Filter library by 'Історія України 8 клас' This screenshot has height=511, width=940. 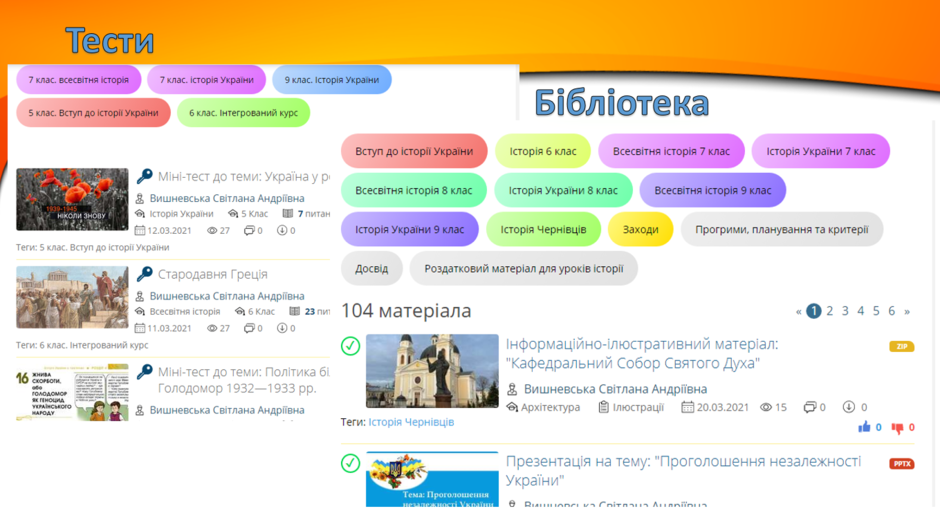point(563,190)
